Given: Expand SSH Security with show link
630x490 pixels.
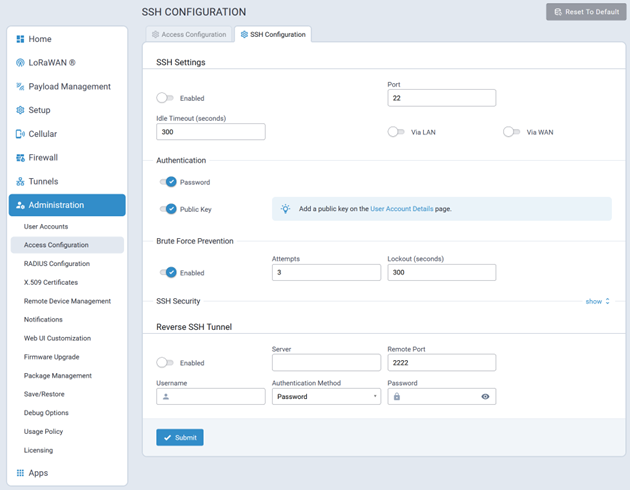Looking at the screenshot, I should (597, 301).
